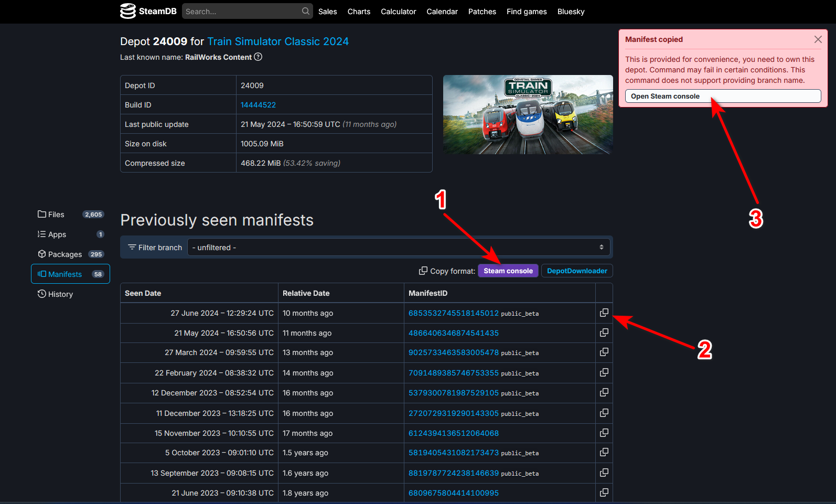The height and width of the screenshot is (504, 836).
Task: Open the Calendar menu item
Action: click(x=442, y=12)
